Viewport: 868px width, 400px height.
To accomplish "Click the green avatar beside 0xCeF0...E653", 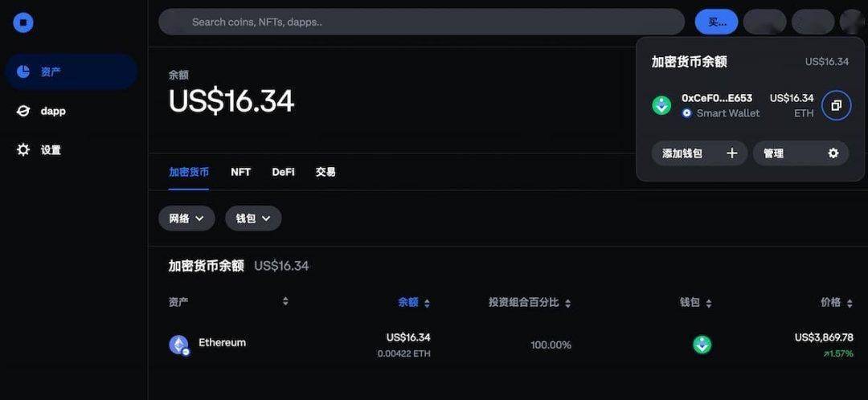I will [x=661, y=105].
